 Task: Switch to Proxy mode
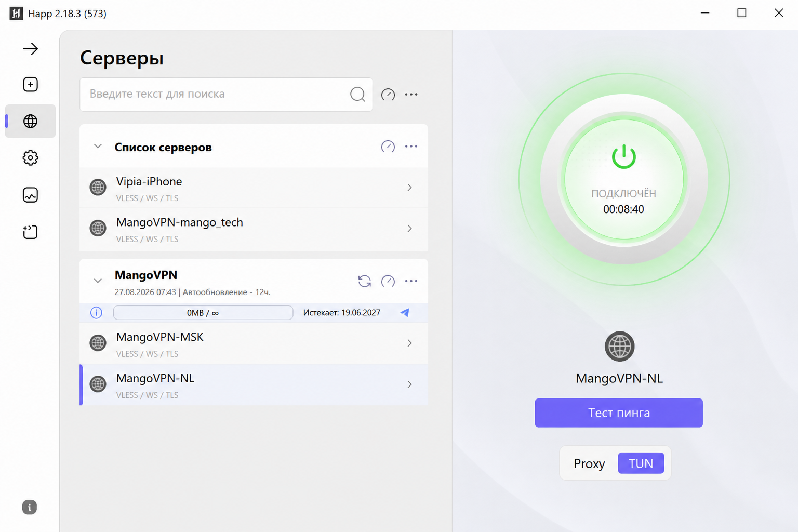pos(589,463)
